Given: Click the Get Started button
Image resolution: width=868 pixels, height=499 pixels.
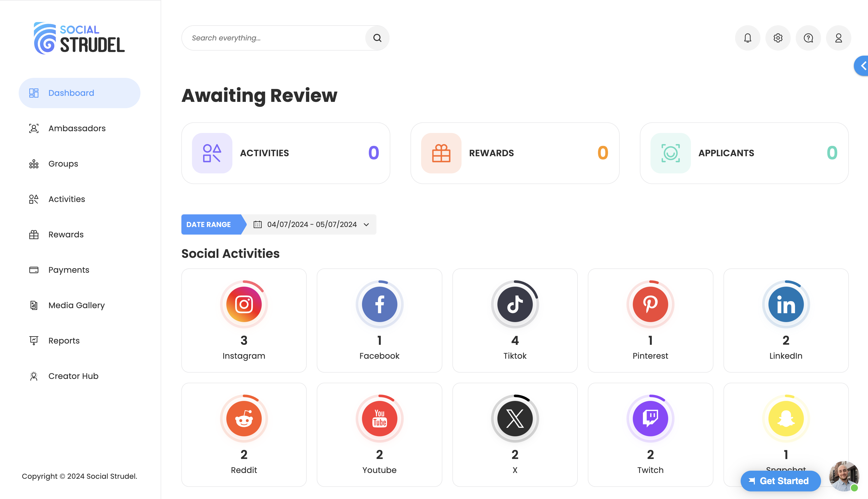Looking at the screenshot, I should pos(781,481).
